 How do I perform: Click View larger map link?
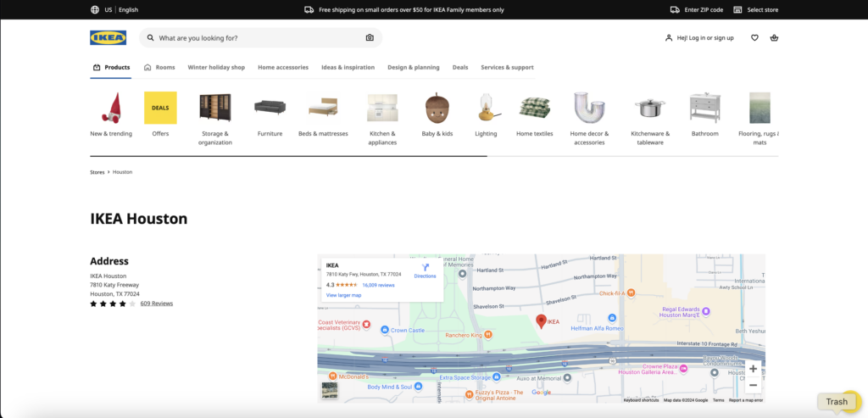click(x=344, y=295)
